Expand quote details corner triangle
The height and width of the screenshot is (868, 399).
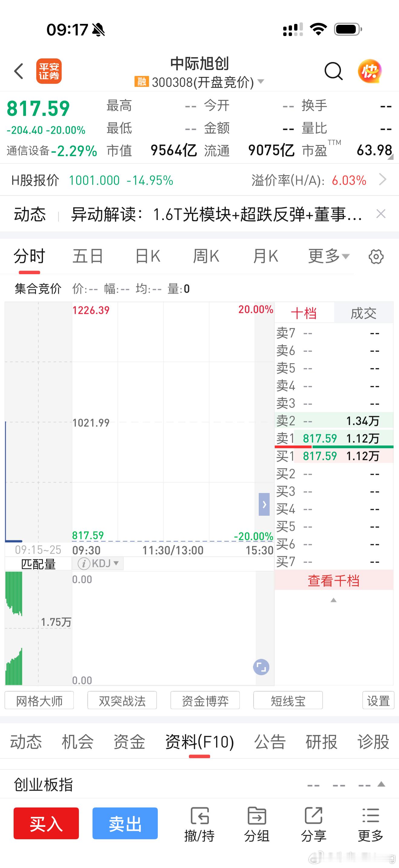pyautogui.click(x=390, y=157)
